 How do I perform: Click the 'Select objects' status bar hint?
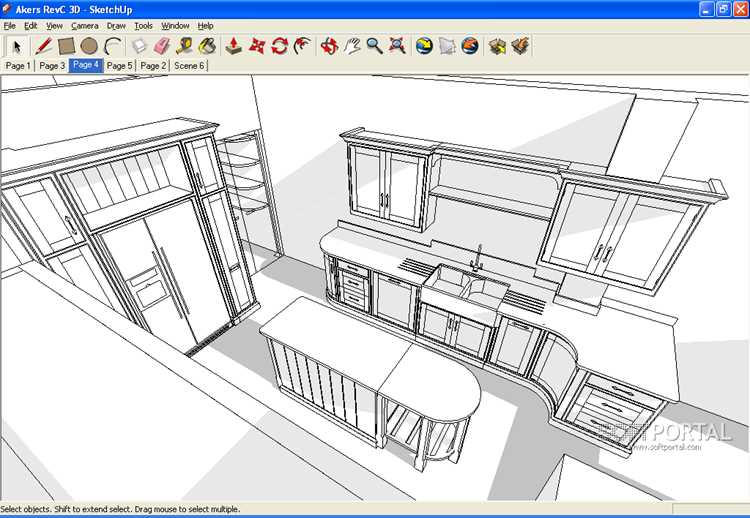(121, 509)
